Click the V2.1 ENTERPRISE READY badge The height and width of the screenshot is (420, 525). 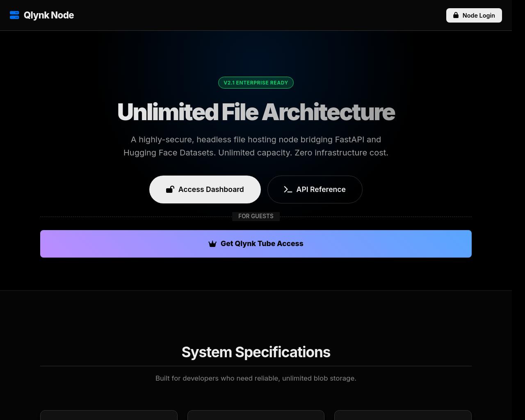[256, 82]
